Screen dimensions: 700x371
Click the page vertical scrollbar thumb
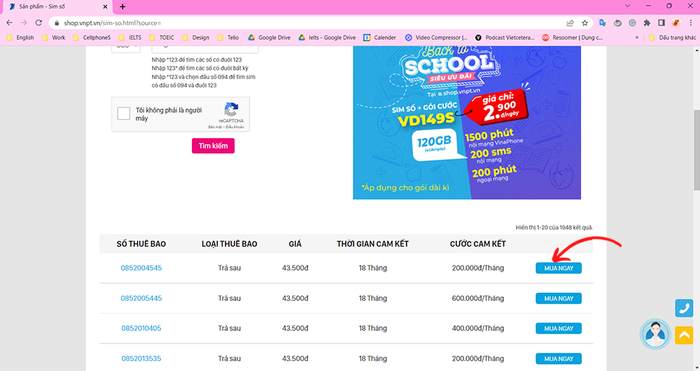696,150
